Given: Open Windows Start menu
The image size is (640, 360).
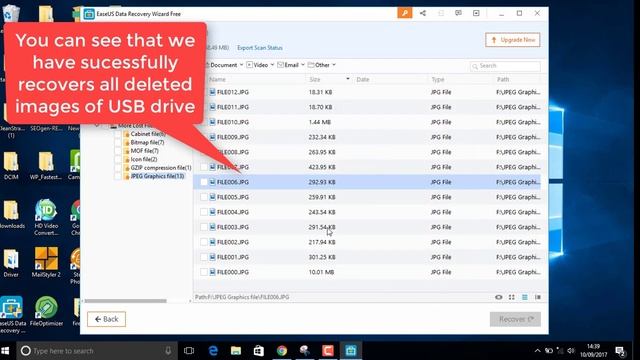Looking at the screenshot, I should point(5,351).
